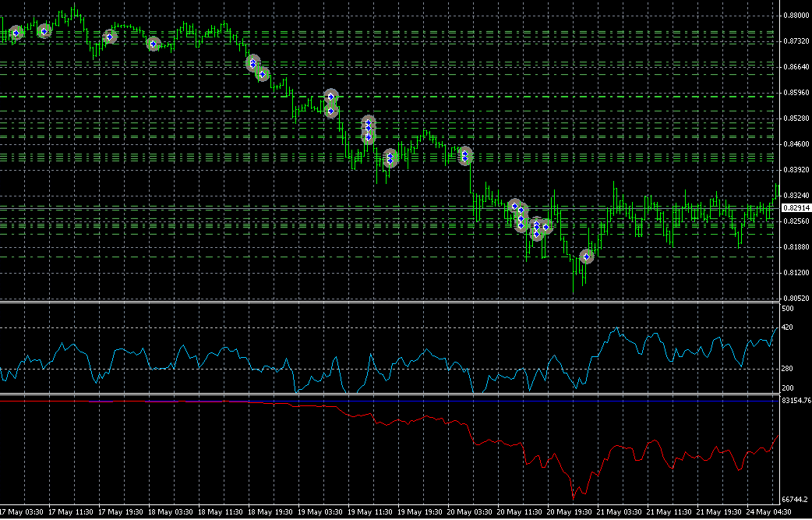Click time label 19 May 03:30
Image resolution: width=812 pixels, height=520 pixels.
[320, 511]
